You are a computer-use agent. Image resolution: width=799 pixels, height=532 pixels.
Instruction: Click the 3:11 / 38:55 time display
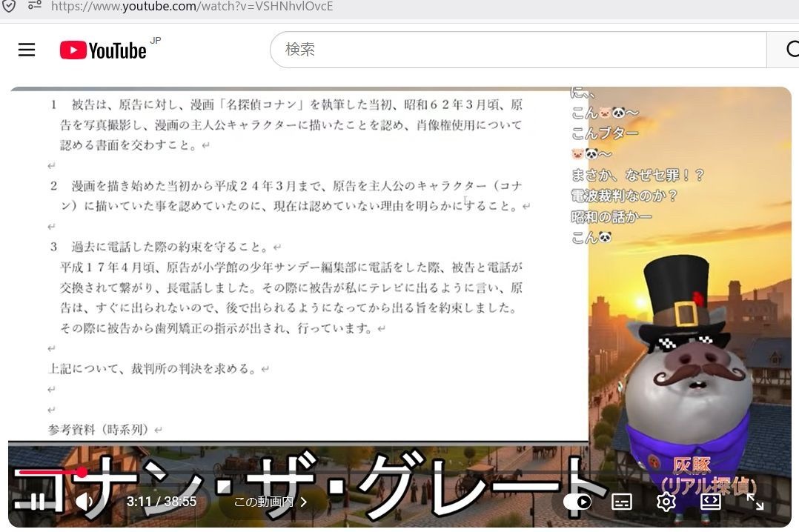point(162,502)
